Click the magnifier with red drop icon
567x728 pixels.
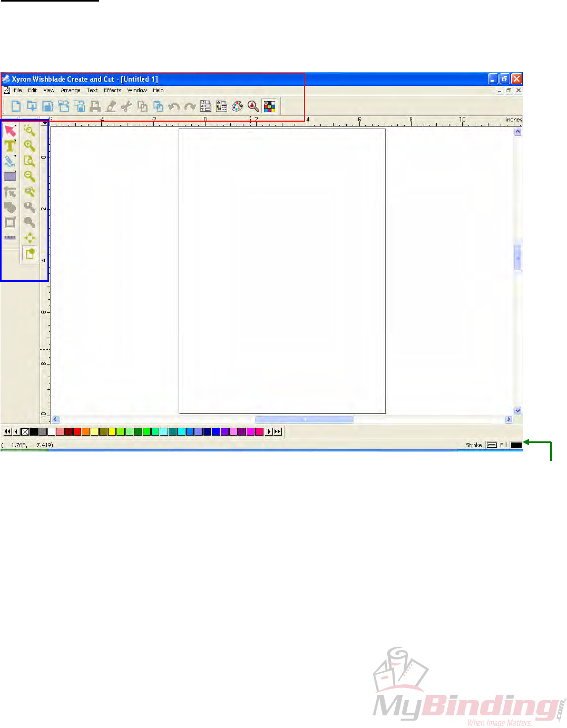tap(253, 106)
